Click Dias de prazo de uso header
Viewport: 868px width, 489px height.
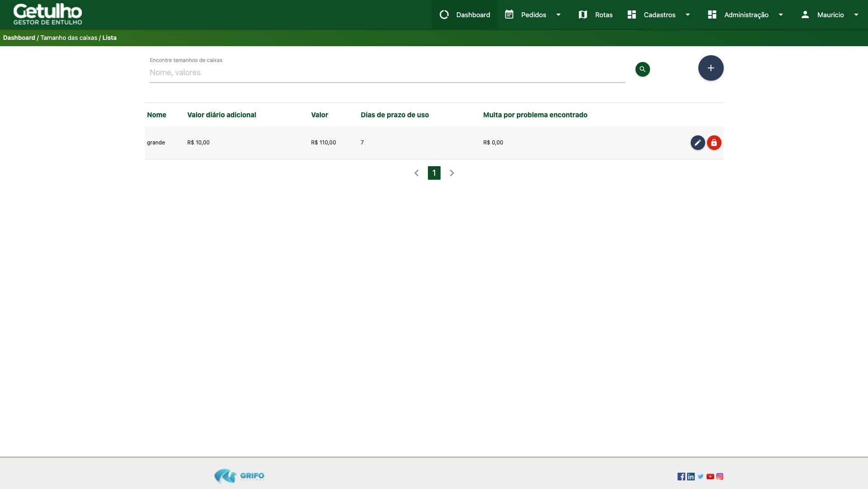coord(394,115)
